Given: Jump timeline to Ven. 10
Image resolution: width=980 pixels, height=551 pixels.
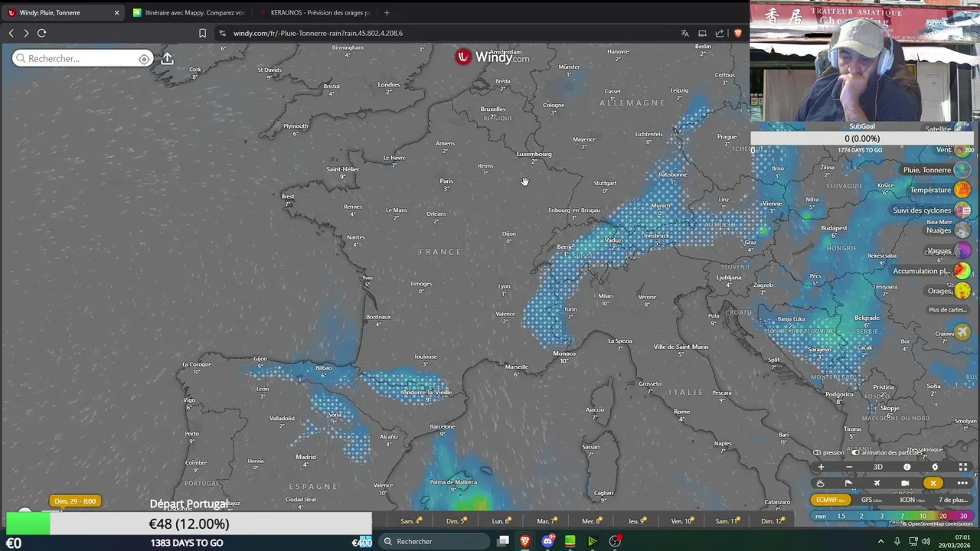Looking at the screenshot, I should tap(681, 521).
